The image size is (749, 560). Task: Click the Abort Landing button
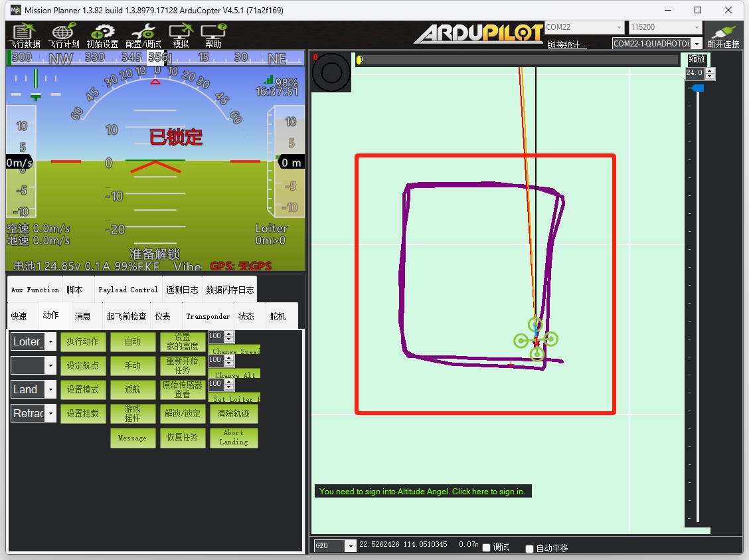coord(234,438)
